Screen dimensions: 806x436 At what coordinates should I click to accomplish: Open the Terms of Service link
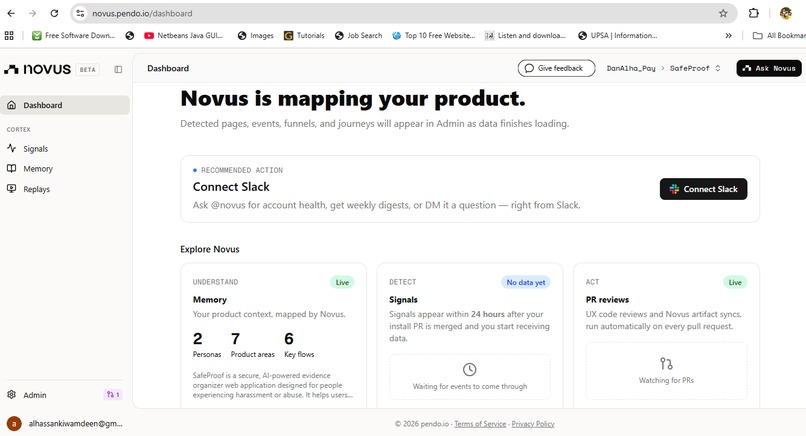480,424
